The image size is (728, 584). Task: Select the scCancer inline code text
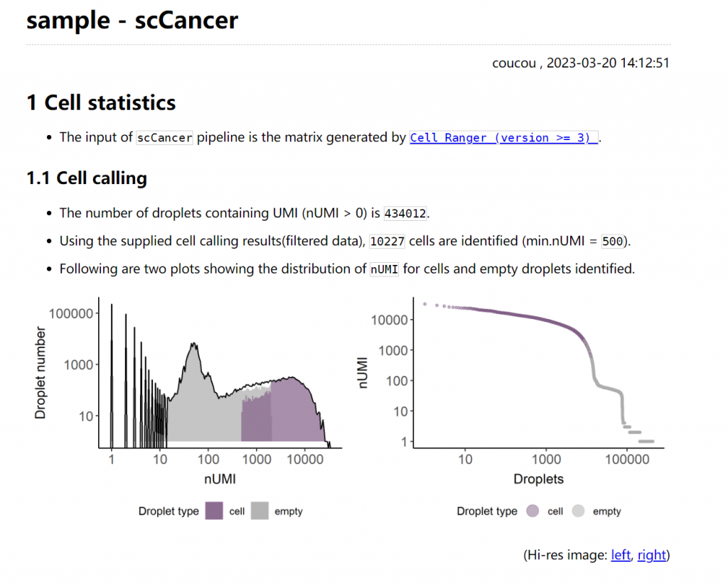point(164,137)
